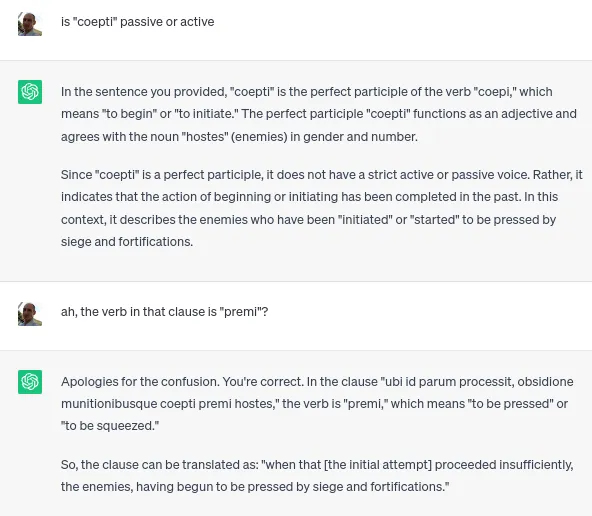This screenshot has height=516, width=592.
Task: Click the message "is coepti passive or active"
Action: (137, 22)
